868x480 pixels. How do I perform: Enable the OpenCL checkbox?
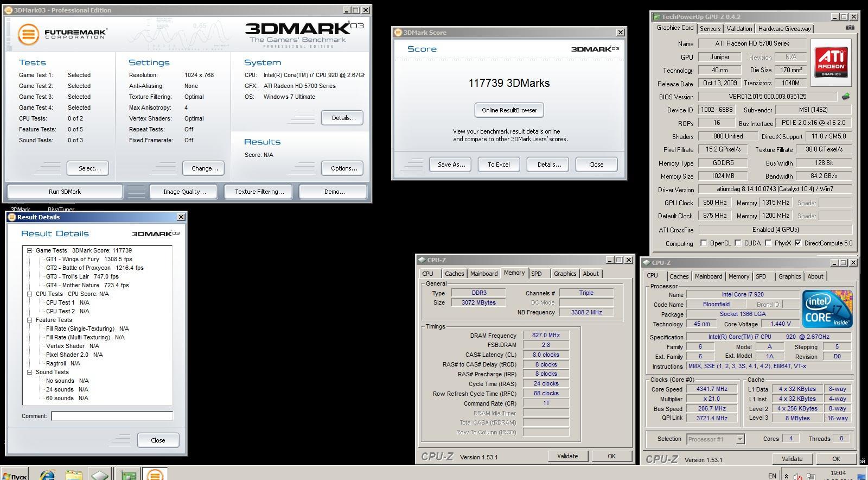[704, 243]
